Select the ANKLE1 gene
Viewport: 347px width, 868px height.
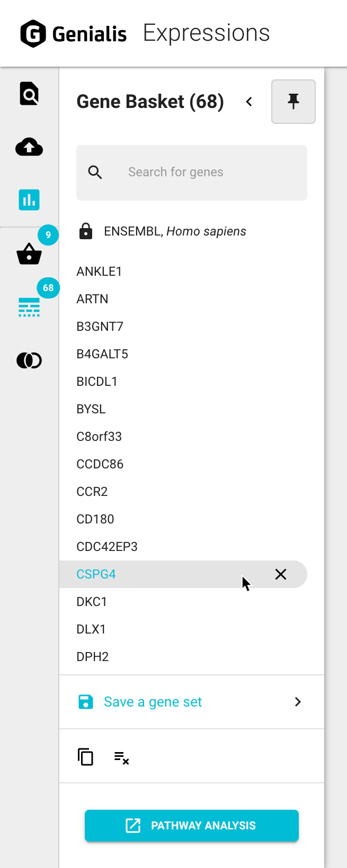(99, 272)
